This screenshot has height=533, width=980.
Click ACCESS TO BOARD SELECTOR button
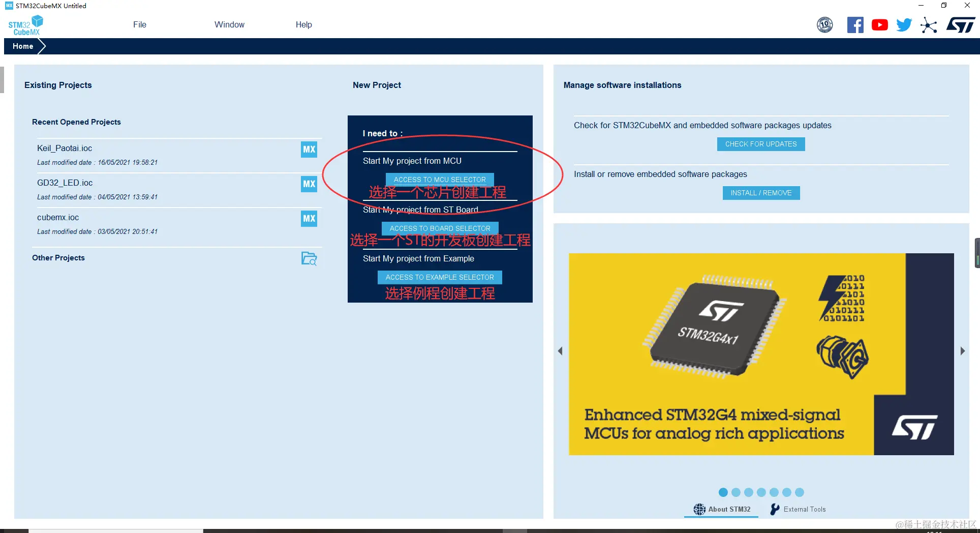coord(440,228)
